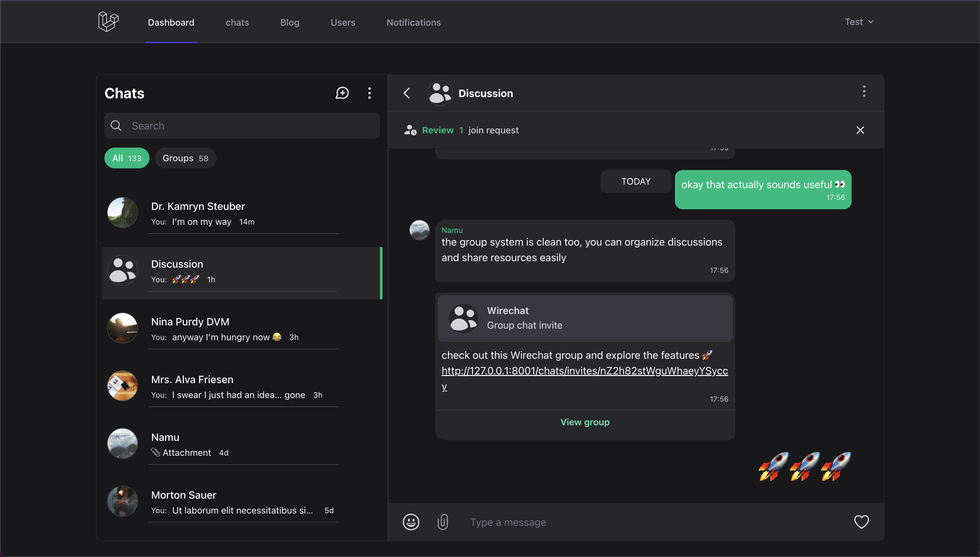Image resolution: width=980 pixels, height=557 pixels.
Task: Click into the Search chats field
Action: pyautogui.click(x=242, y=126)
